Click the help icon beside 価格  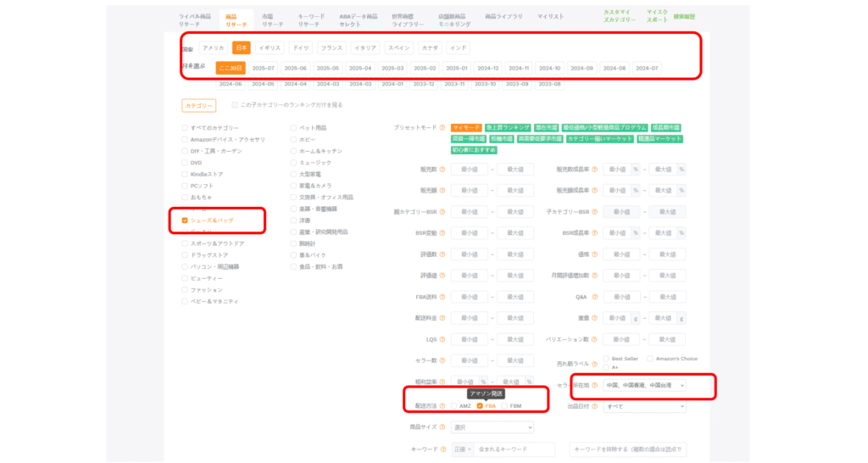pos(595,254)
